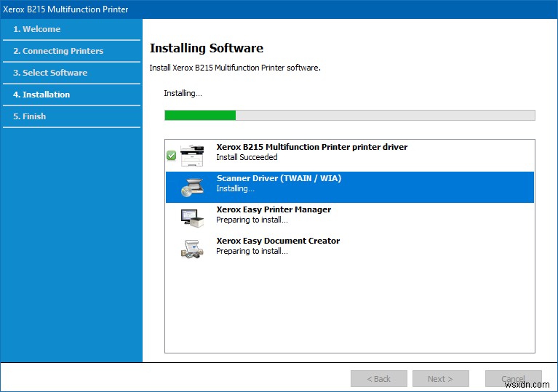Click the Easy Document Creator icon
This screenshot has width=558, height=392.
pos(193,248)
